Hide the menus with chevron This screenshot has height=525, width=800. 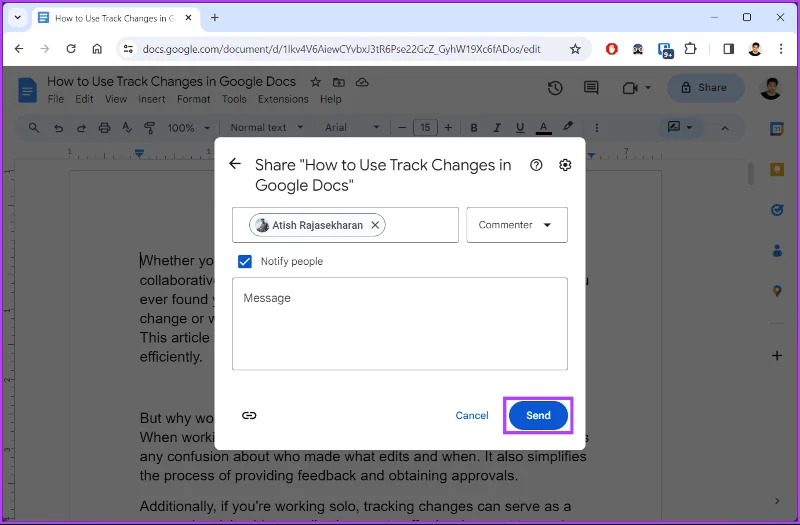724,128
